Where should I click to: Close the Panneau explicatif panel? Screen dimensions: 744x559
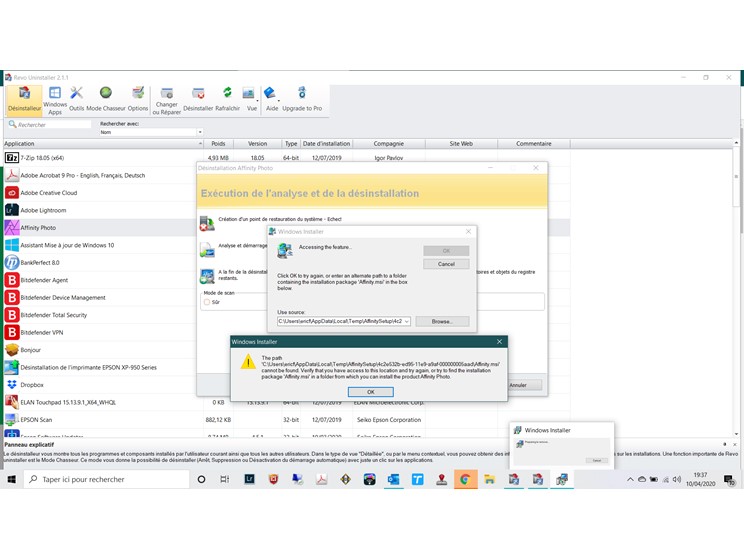(735, 445)
